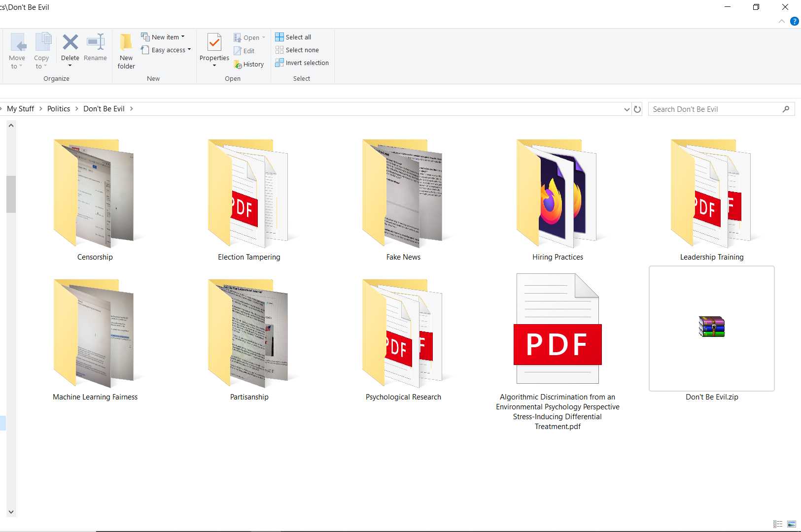Click Don't Be Evil breadcrumb segment
This screenshot has height=532, width=801.
104,109
